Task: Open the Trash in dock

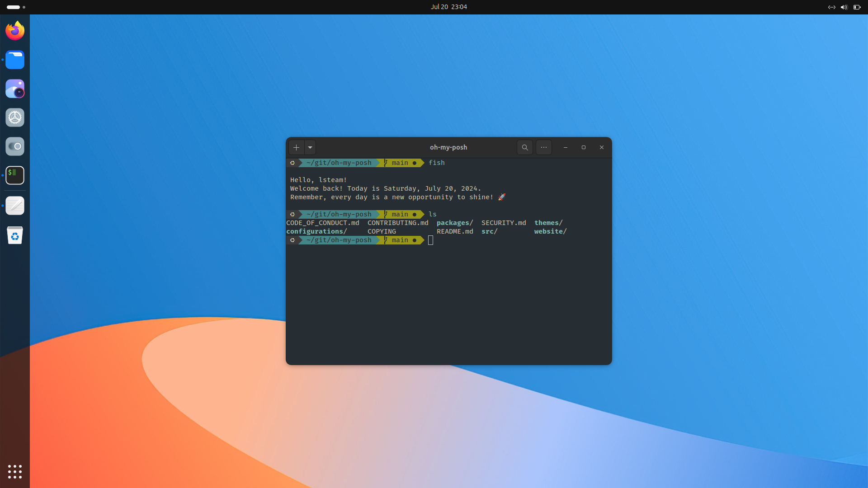Action: click(15, 235)
